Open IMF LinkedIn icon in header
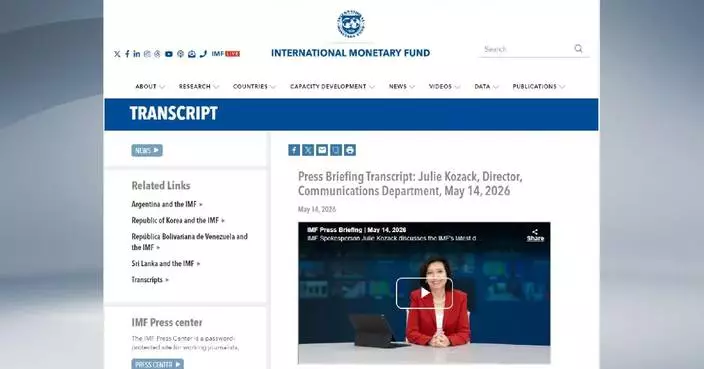This screenshot has height=369, width=704. tap(136, 54)
